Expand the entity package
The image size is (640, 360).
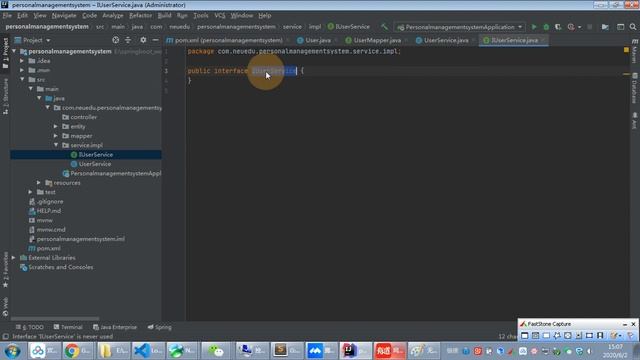coord(56,127)
